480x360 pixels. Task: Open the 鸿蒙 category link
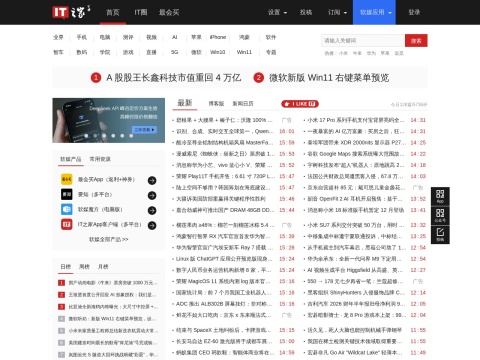click(x=244, y=37)
